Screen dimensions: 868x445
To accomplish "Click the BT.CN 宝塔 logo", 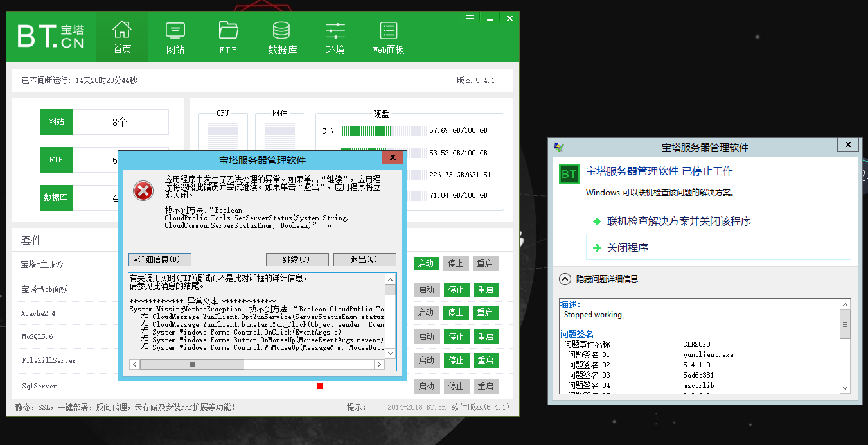I will (51, 37).
